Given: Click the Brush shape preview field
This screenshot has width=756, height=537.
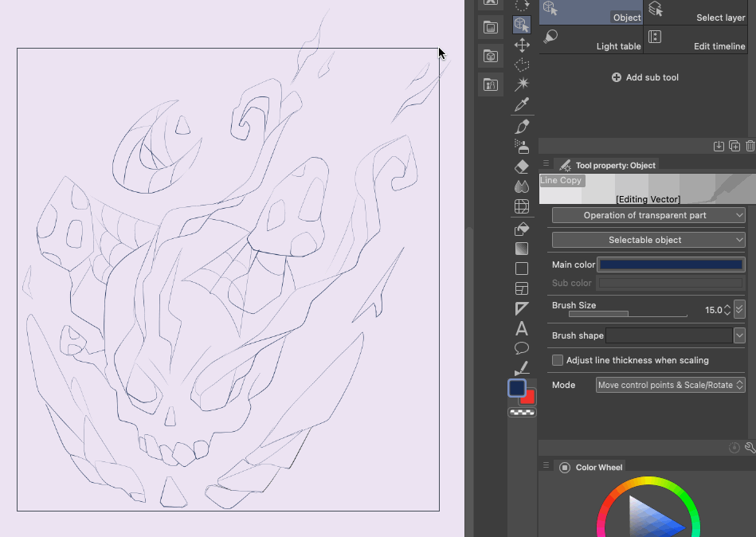Looking at the screenshot, I should coord(669,335).
